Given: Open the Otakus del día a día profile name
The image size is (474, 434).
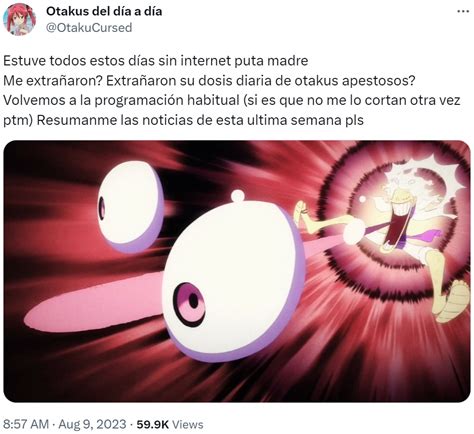Looking at the screenshot, I should coord(104,11).
